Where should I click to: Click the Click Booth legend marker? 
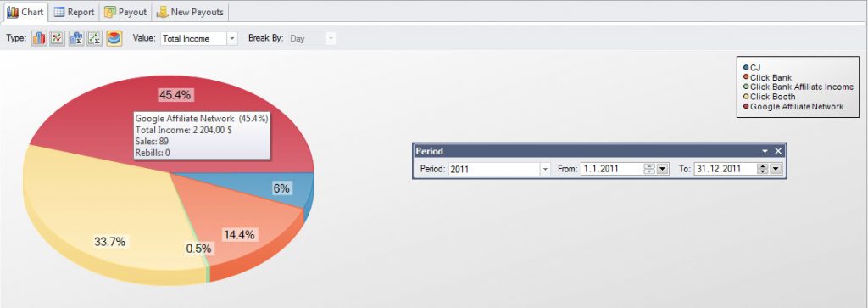tap(746, 97)
